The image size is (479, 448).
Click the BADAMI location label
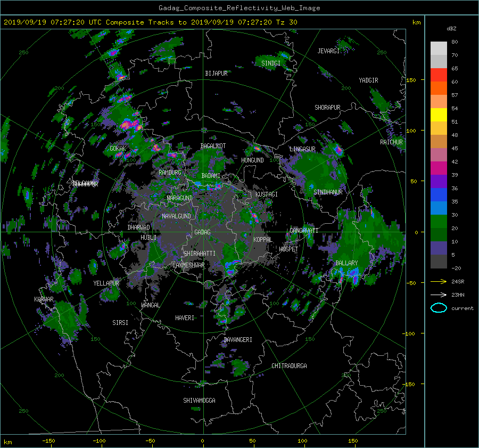point(211,176)
